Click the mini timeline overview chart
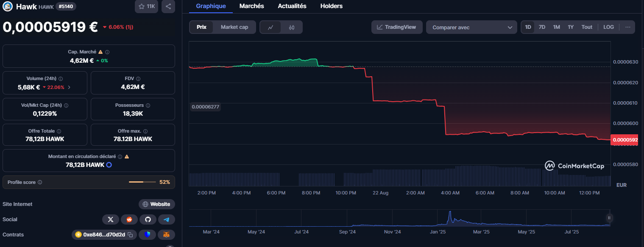644x247 pixels. coord(399,218)
